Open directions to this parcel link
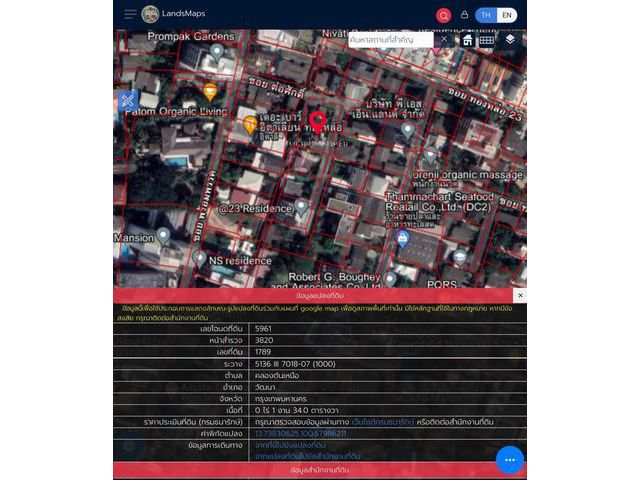Viewport: 640px width, 480px height. [x=290, y=445]
